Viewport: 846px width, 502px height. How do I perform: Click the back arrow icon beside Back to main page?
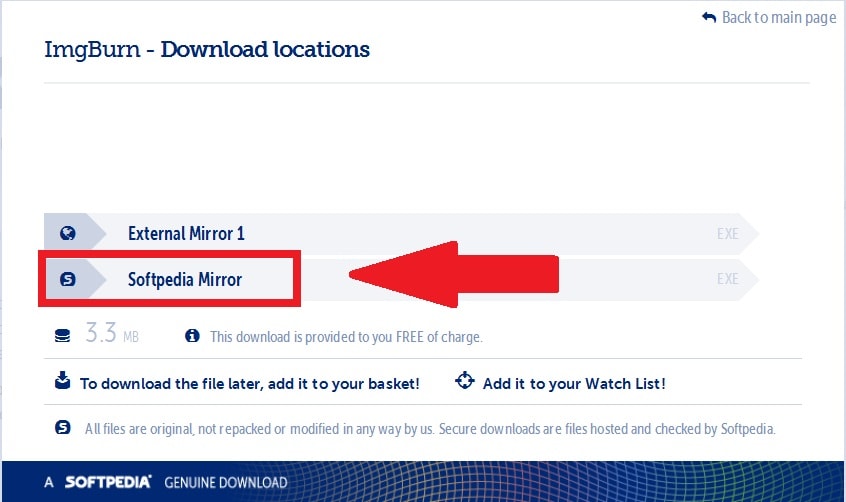709,17
